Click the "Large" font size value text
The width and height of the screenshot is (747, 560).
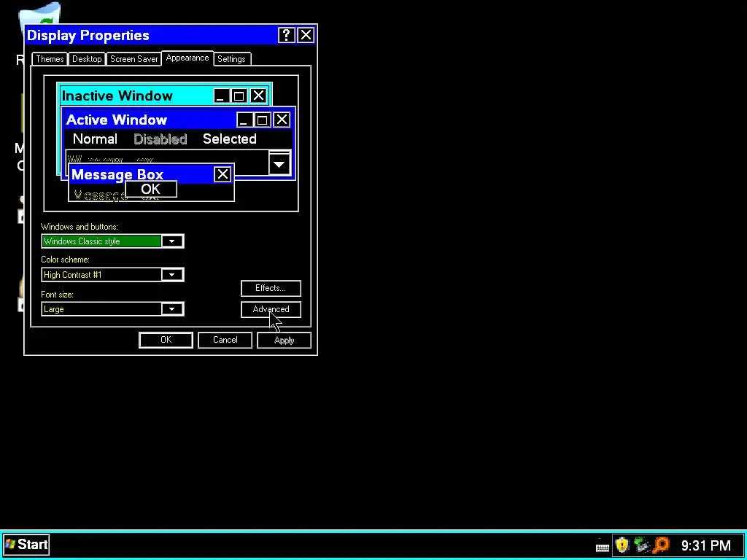(53, 309)
